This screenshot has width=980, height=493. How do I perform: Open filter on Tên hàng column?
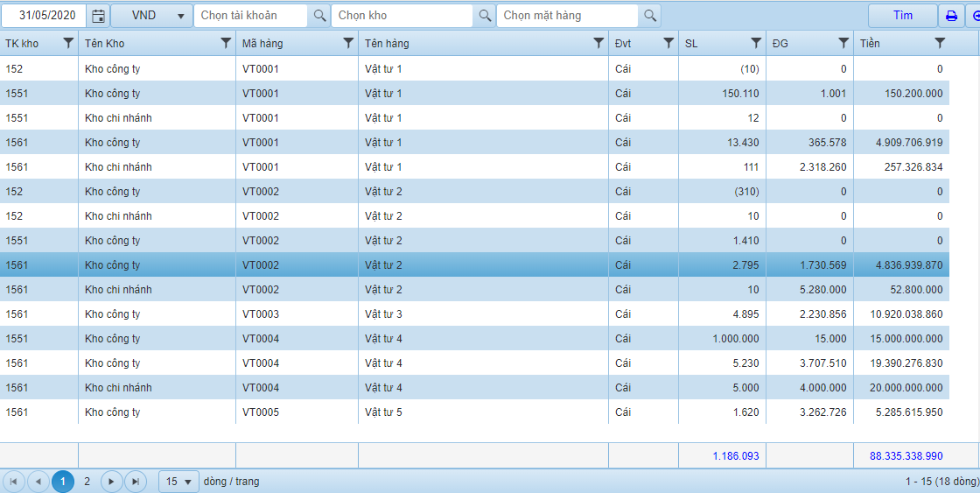coord(598,43)
